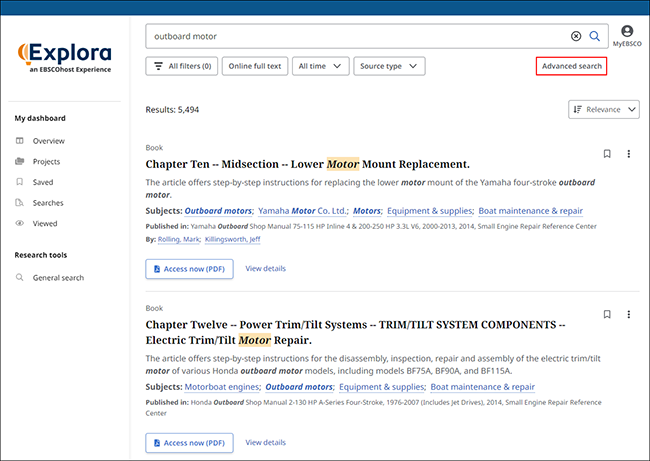Click Access now (PDF) for Chapter Twelve

[x=189, y=443]
